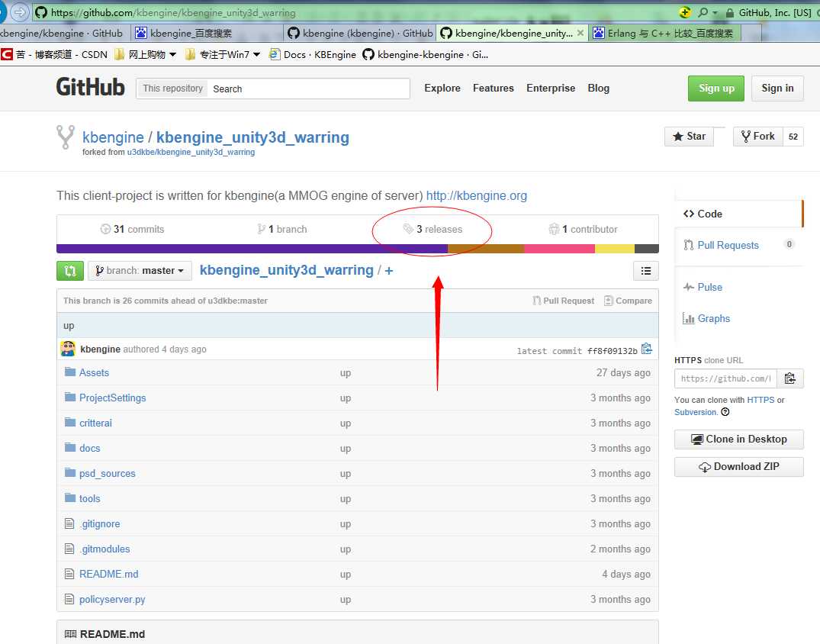Expand the 专注于Win7 bookmarks folder
The image size is (820, 644).
223,54
